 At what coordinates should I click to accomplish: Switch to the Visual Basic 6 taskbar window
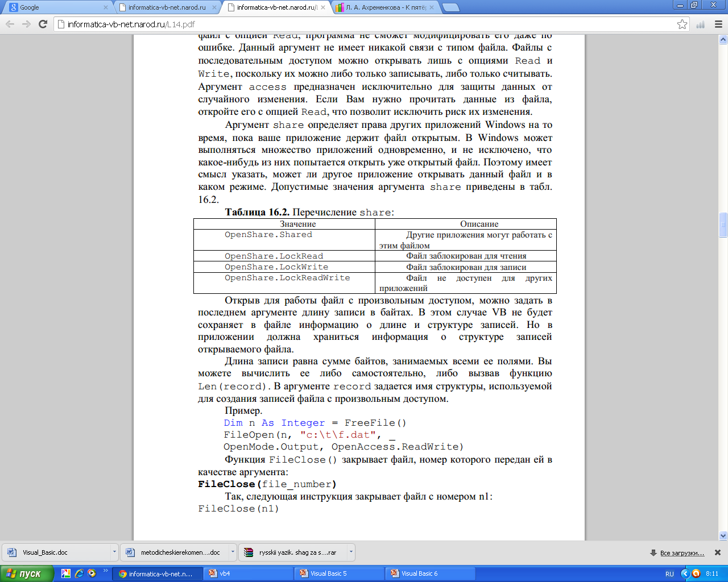(431, 573)
